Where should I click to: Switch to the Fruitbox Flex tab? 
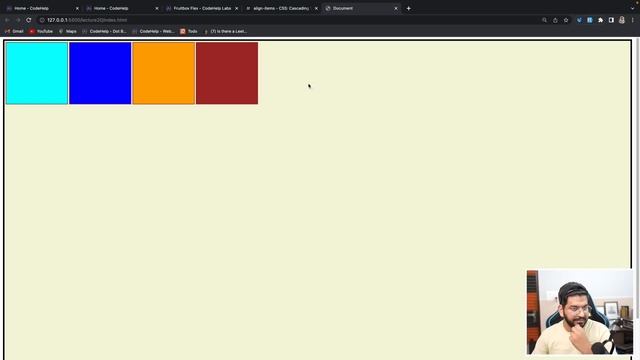[202, 8]
